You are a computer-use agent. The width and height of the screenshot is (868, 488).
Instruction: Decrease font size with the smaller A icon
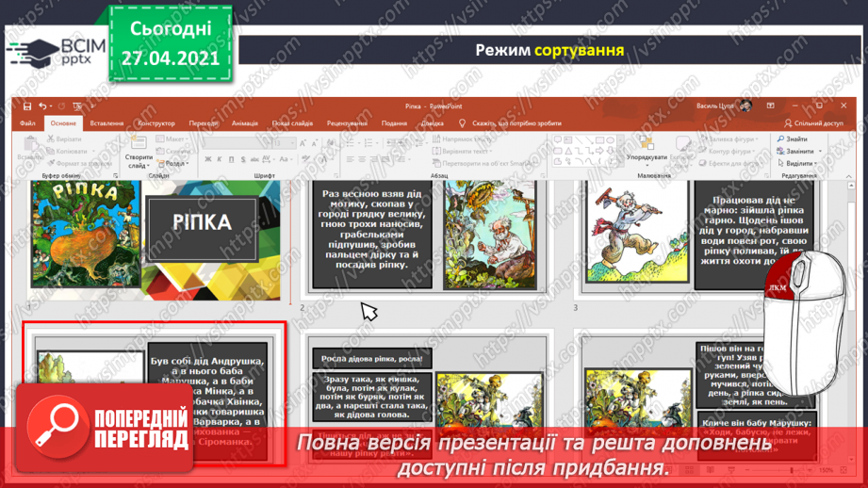coord(314,143)
